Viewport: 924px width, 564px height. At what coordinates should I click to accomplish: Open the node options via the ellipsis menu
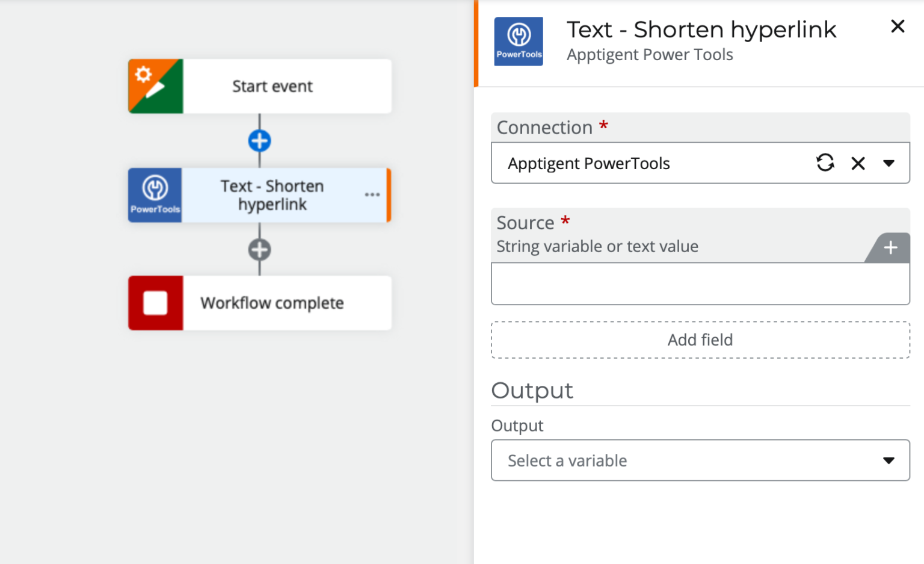coord(372,194)
